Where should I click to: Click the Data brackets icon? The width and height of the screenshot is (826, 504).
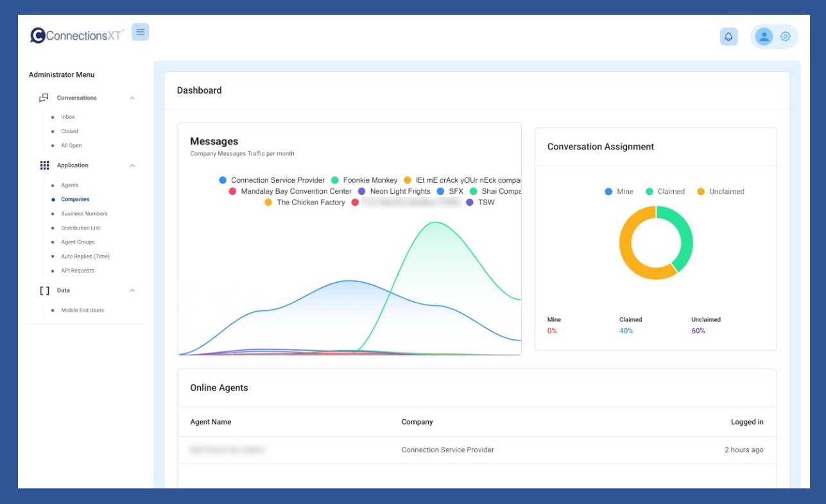tap(44, 290)
